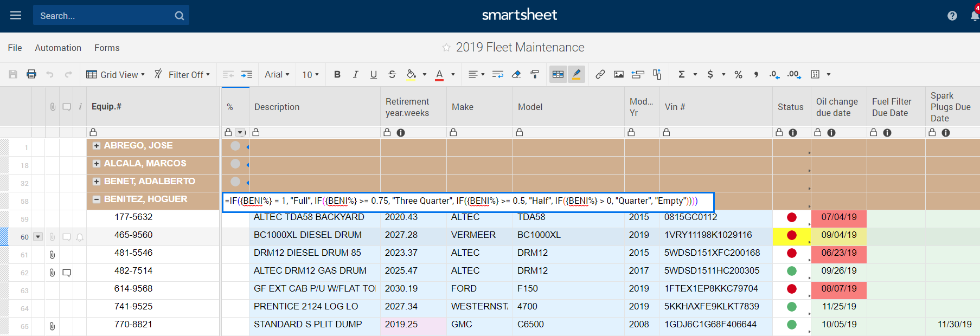This screenshot has width=980, height=336.
Task: Select the Status column header
Action: [x=792, y=107]
